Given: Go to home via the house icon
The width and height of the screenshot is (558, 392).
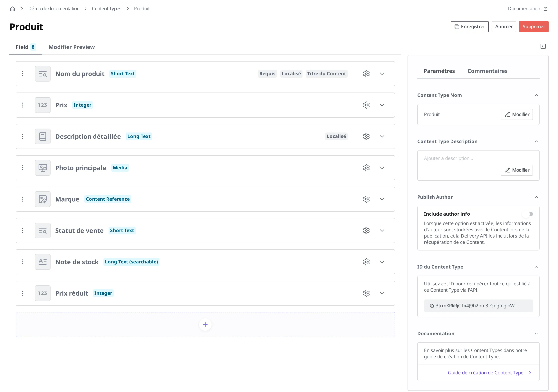Looking at the screenshot, I should point(12,9).
